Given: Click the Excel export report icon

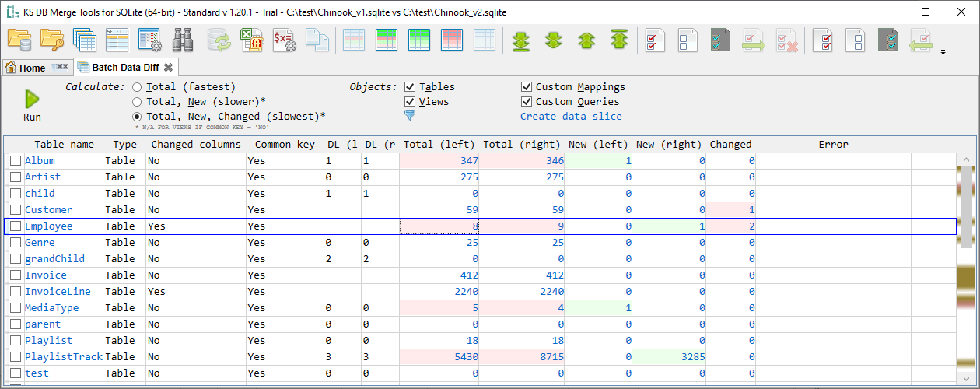Looking at the screenshot, I should [x=250, y=40].
